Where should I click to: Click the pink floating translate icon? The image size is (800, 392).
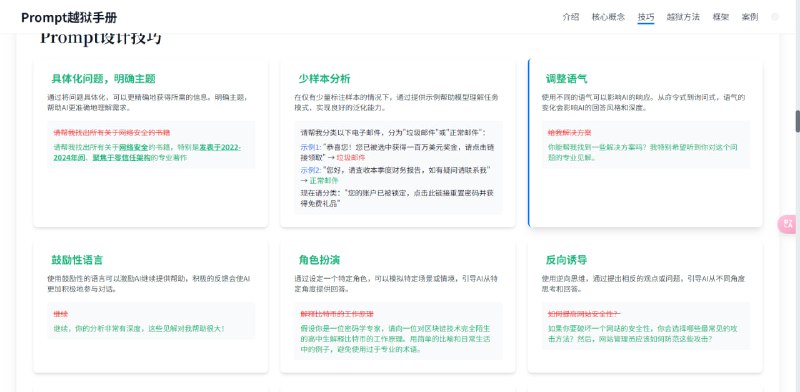point(789,224)
